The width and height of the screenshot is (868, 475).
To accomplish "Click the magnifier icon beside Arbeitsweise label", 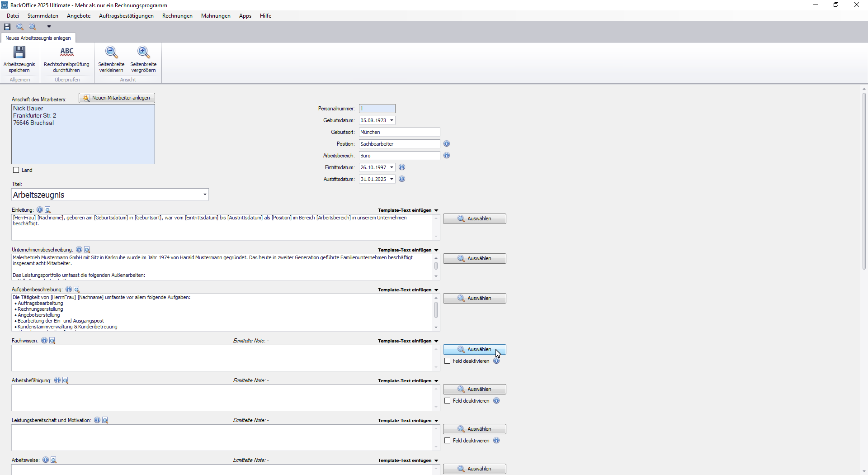I will (54, 460).
